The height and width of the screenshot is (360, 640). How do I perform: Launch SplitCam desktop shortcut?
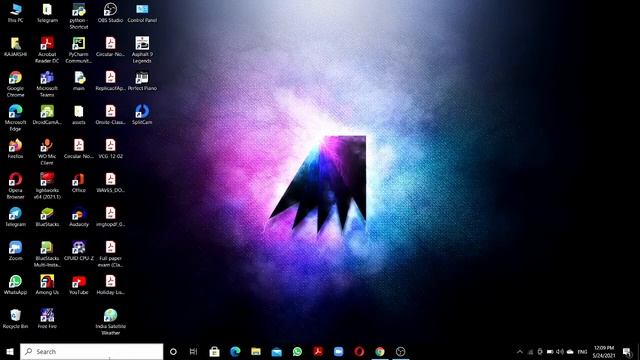click(142, 114)
